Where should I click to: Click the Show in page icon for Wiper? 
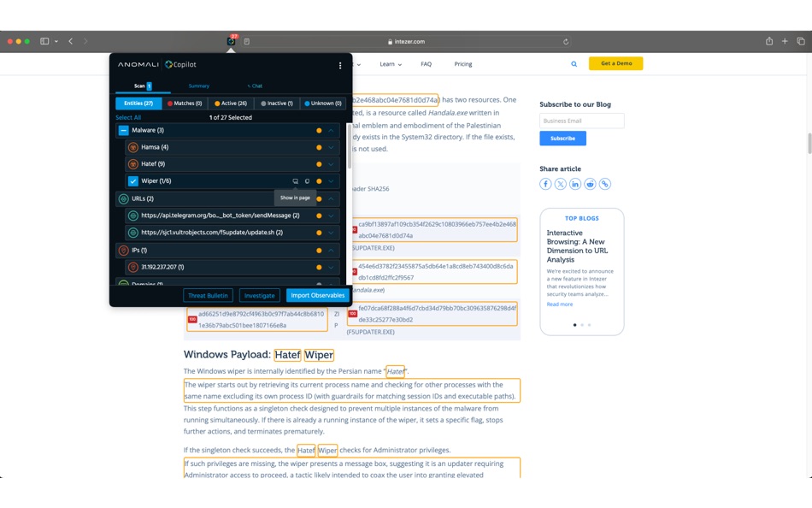(x=295, y=181)
